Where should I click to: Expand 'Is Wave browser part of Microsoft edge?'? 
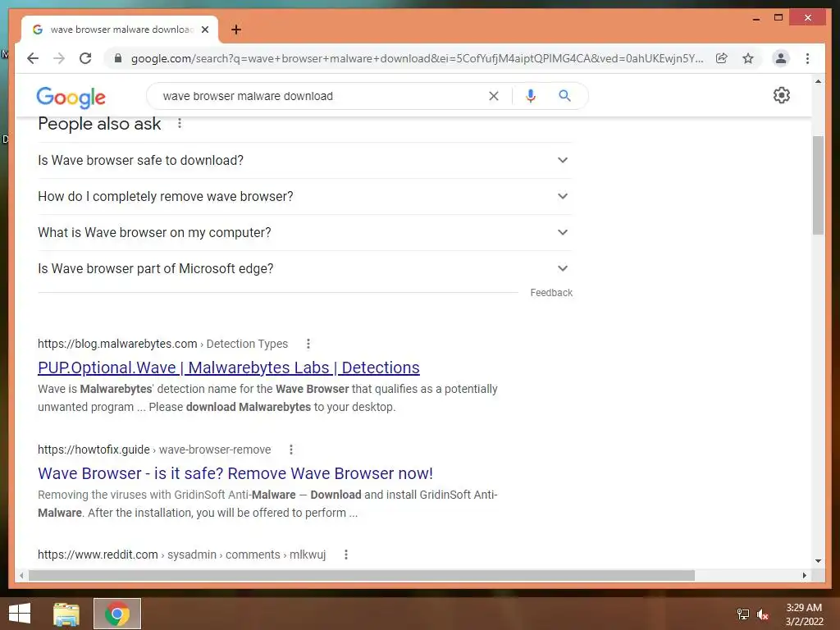pyautogui.click(x=305, y=268)
